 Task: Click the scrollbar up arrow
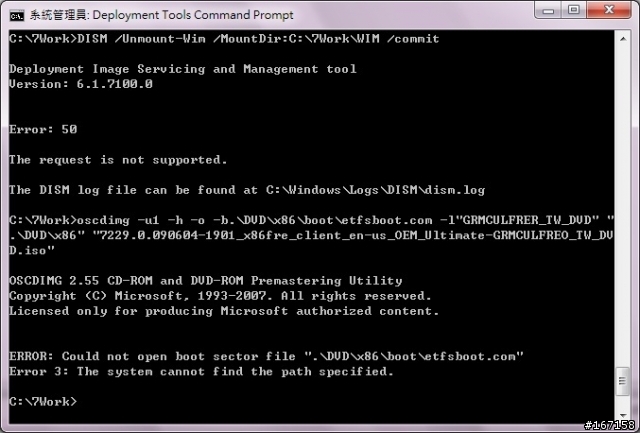[623, 39]
